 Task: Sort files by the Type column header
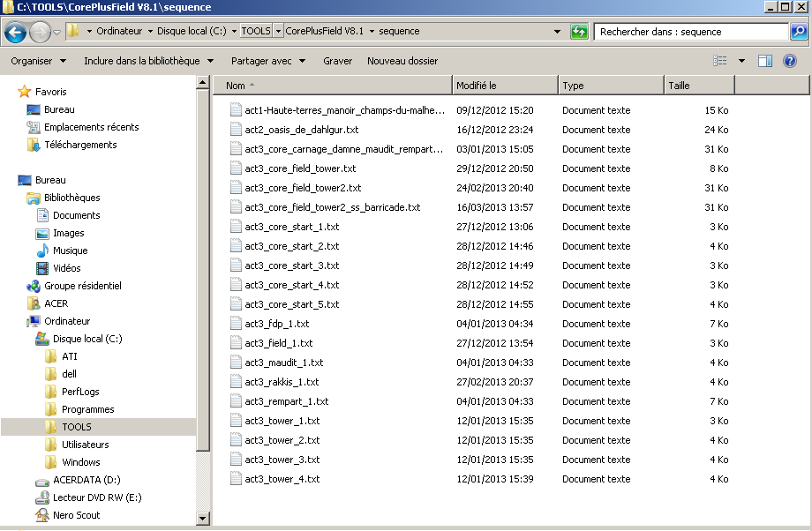pyautogui.click(x=611, y=86)
